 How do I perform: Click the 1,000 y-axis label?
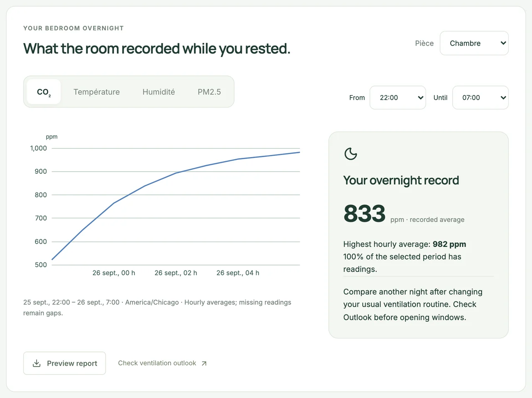(39, 148)
